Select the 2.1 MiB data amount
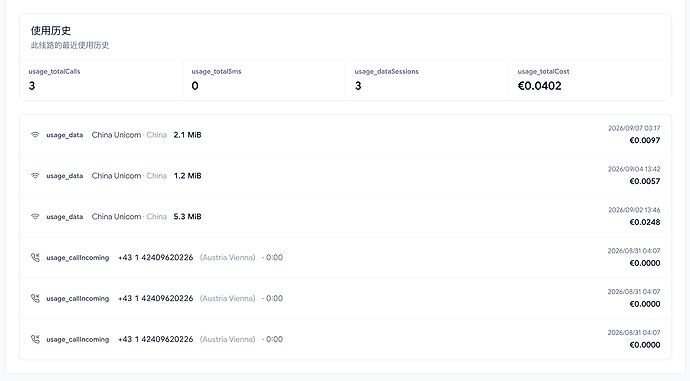The width and height of the screenshot is (690, 381). pyautogui.click(x=187, y=135)
